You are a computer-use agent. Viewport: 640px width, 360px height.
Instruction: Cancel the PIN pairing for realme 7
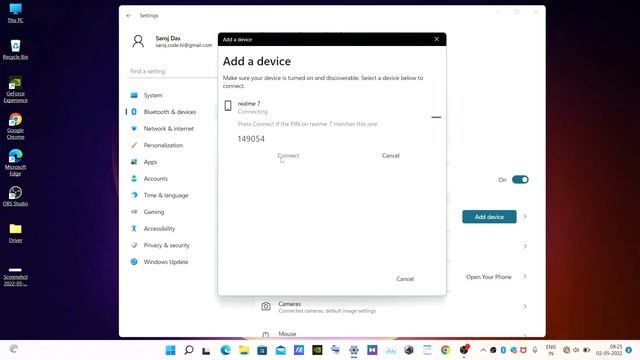tap(391, 156)
